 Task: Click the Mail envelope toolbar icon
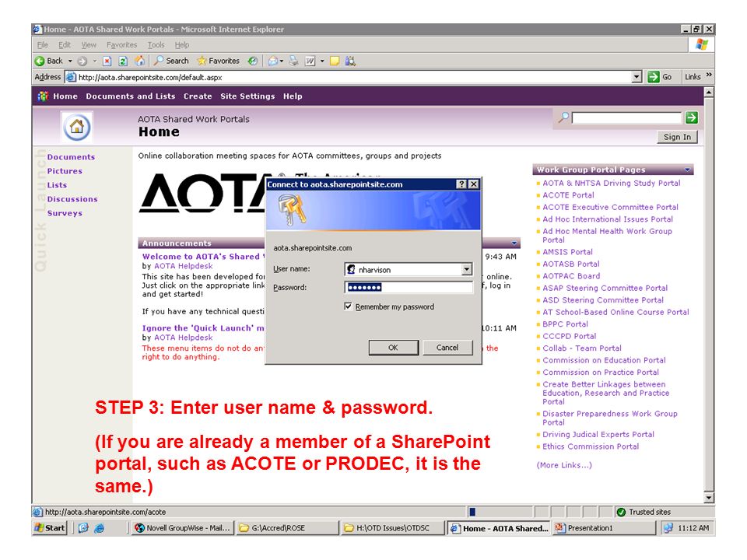tap(273, 61)
